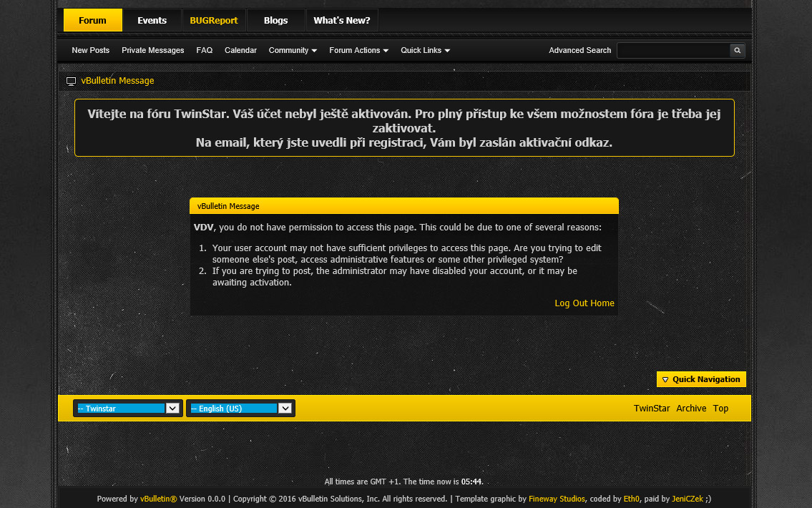Viewport: 812px width, 508px height.
Task: Open the BUGReport tab
Action: pyautogui.click(x=214, y=20)
